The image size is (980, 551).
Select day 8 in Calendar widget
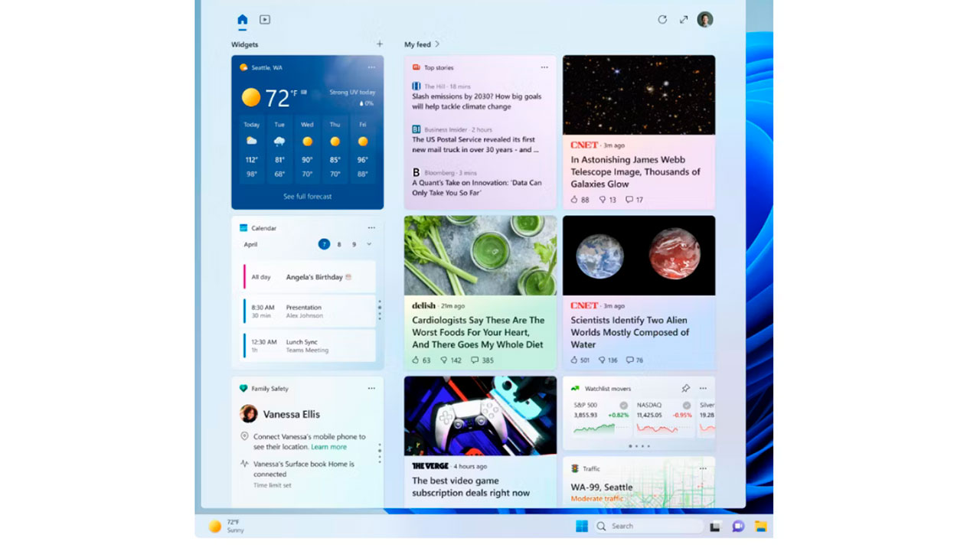339,244
